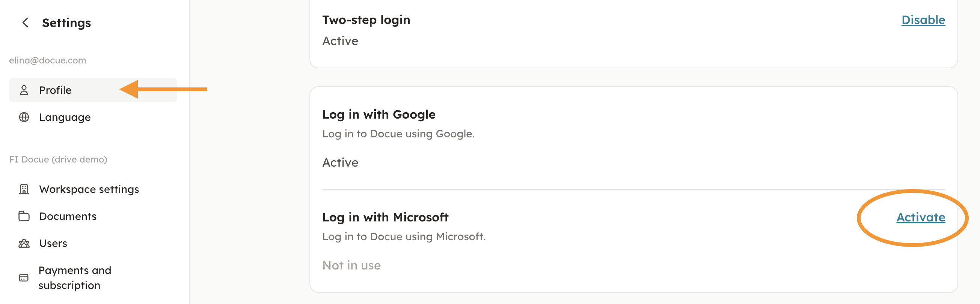Click the Payments card icon
Image resolution: width=980 pixels, height=304 pixels.
coord(24,278)
